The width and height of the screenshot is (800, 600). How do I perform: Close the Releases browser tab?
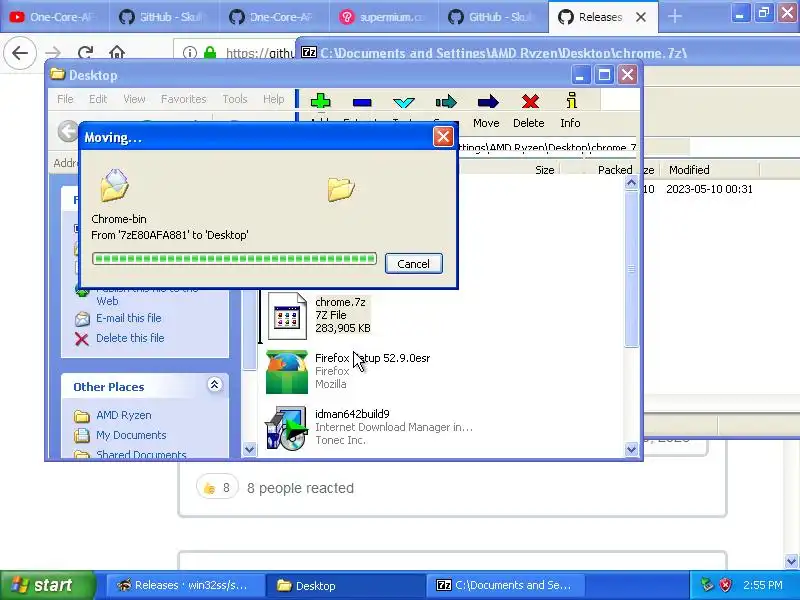641,17
